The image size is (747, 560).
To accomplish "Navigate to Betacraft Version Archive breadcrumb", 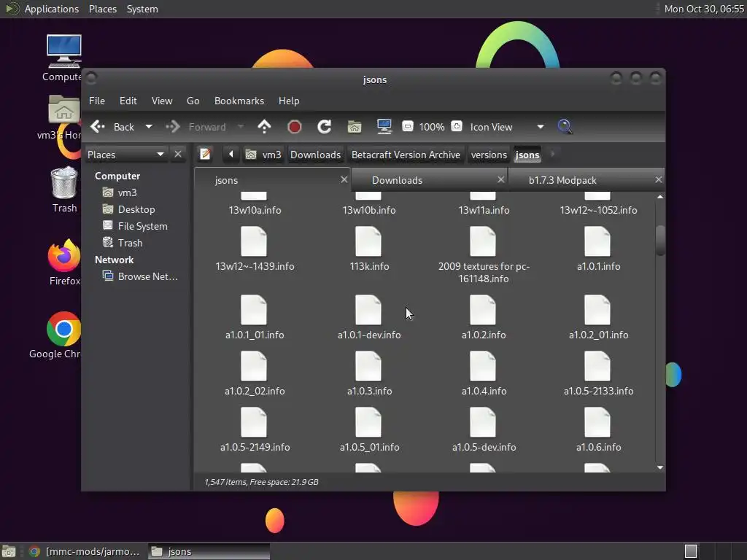I will [406, 155].
